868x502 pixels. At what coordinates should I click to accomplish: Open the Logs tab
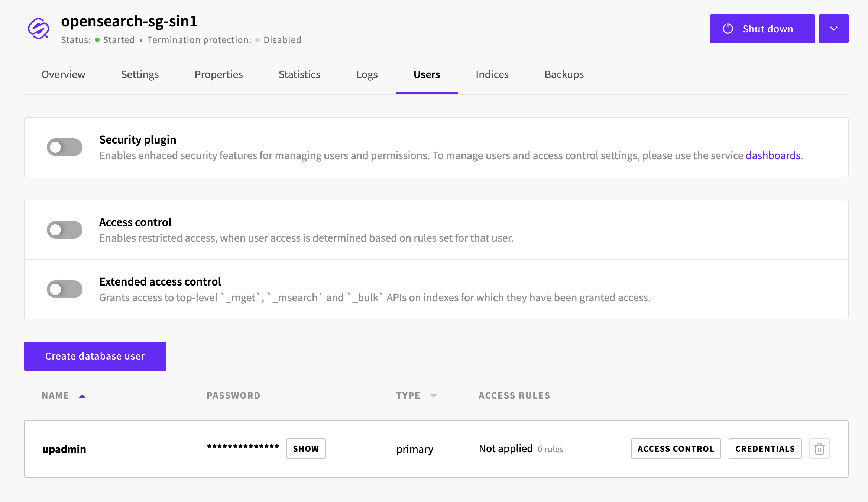pyautogui.click(x=367, y=74)
